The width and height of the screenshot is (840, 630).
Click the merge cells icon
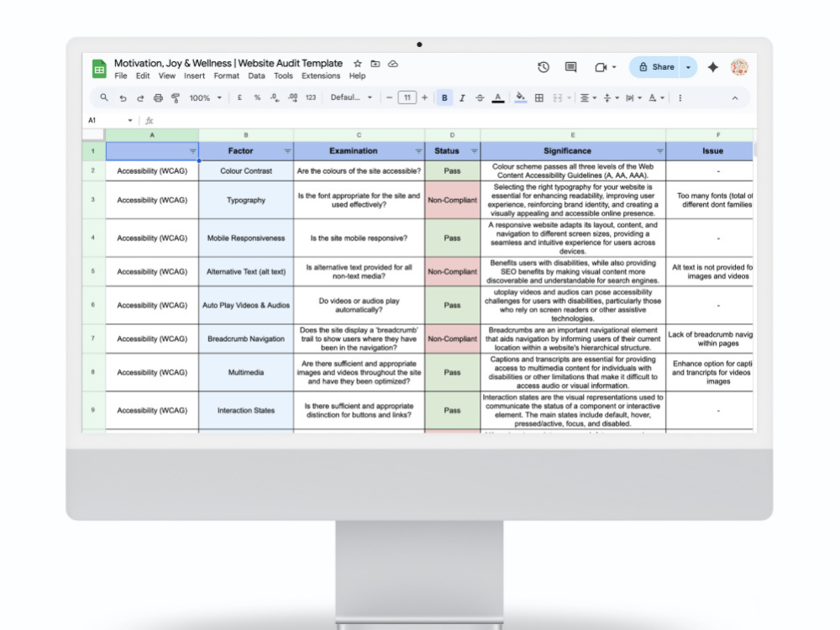[x=557, y=98]
